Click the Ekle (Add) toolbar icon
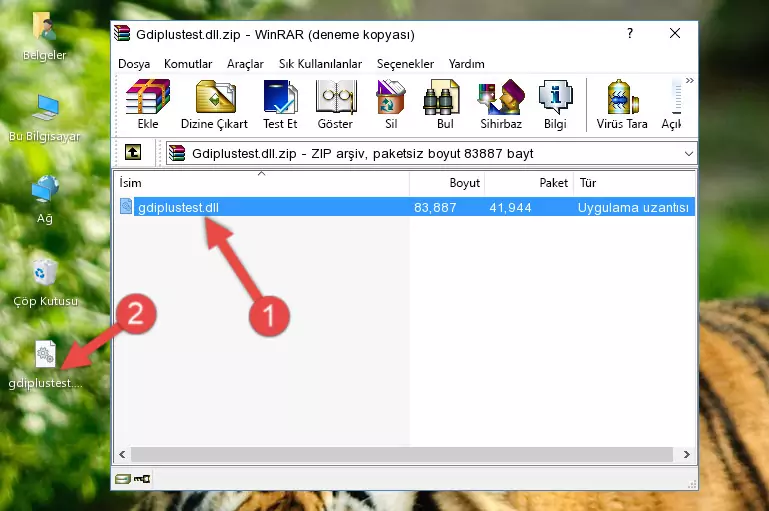This screenshot has width=769, height=511. (x=148, y=104)
